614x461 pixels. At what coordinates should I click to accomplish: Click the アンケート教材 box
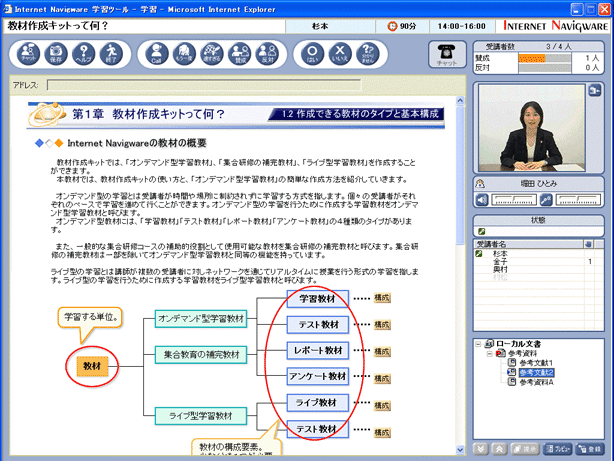pos(318,376)
